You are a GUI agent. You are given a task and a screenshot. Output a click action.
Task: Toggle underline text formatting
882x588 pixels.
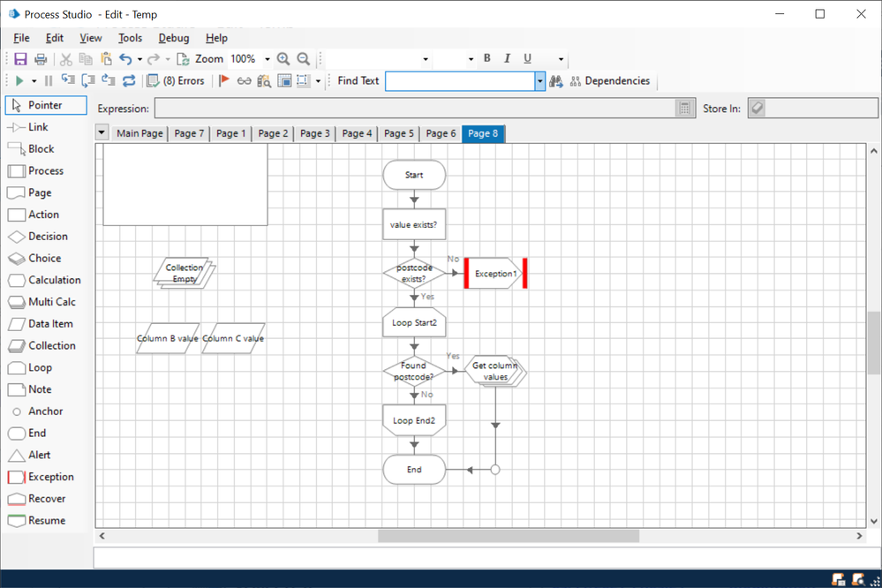point(527,59)
